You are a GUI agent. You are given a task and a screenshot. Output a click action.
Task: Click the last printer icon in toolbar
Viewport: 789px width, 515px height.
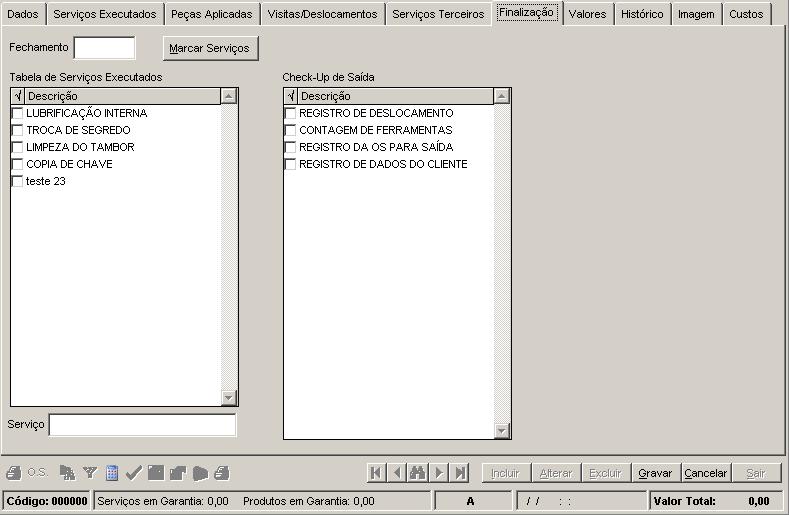221,473
